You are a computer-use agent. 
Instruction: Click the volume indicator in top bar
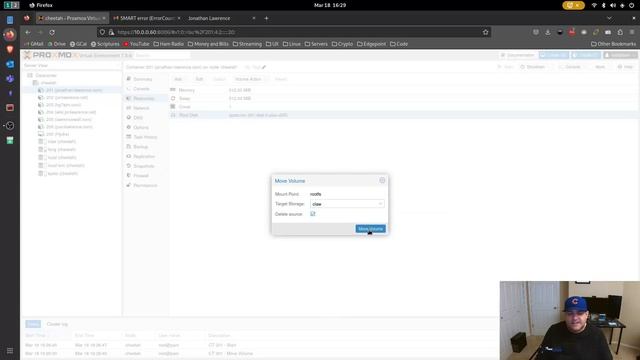(x=613, y=5)
